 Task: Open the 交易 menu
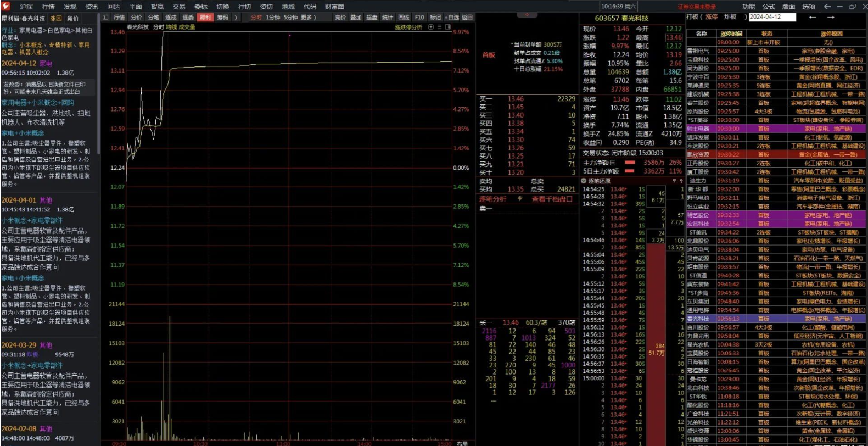179,7
